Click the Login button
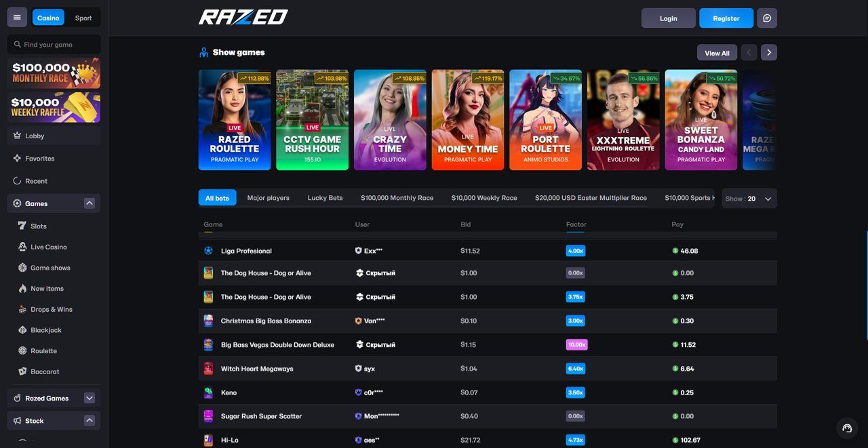Image resolution: width=868 pixels, height=448 pixels. 668,18
